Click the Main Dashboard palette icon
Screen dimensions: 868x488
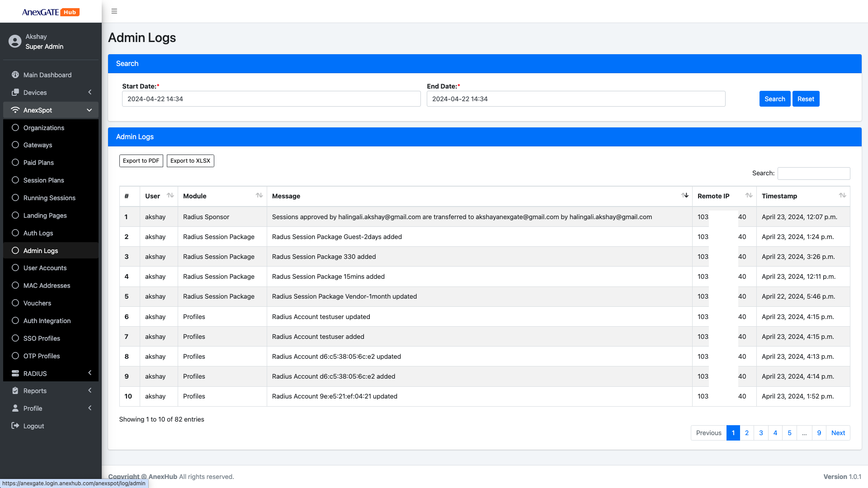[15, 75]
